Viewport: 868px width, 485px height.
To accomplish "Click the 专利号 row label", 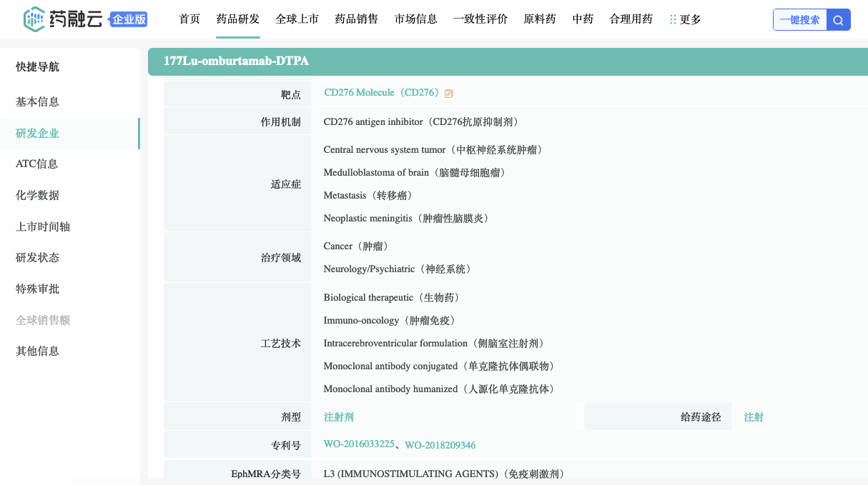I will [x=286, y=446].
